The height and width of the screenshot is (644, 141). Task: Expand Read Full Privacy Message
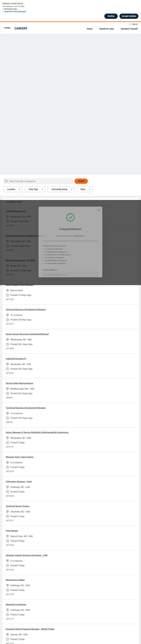click(x=14, y=12)
